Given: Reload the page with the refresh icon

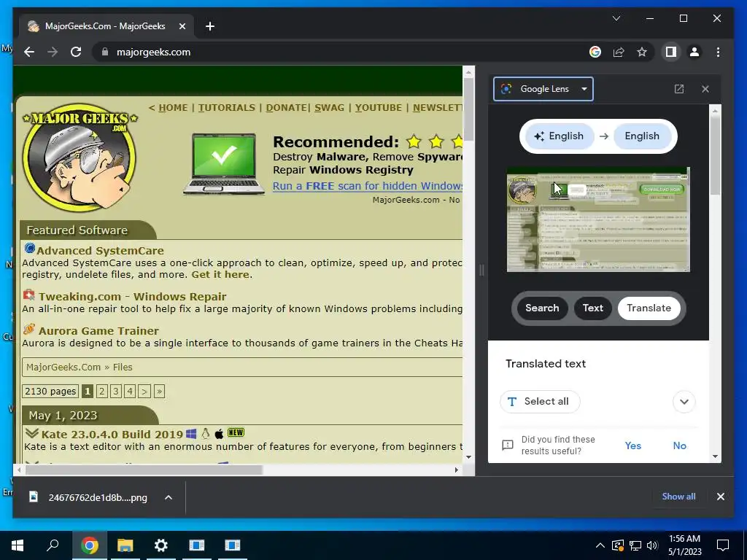Looking at the screenshot, I should [x=76, y=52].
